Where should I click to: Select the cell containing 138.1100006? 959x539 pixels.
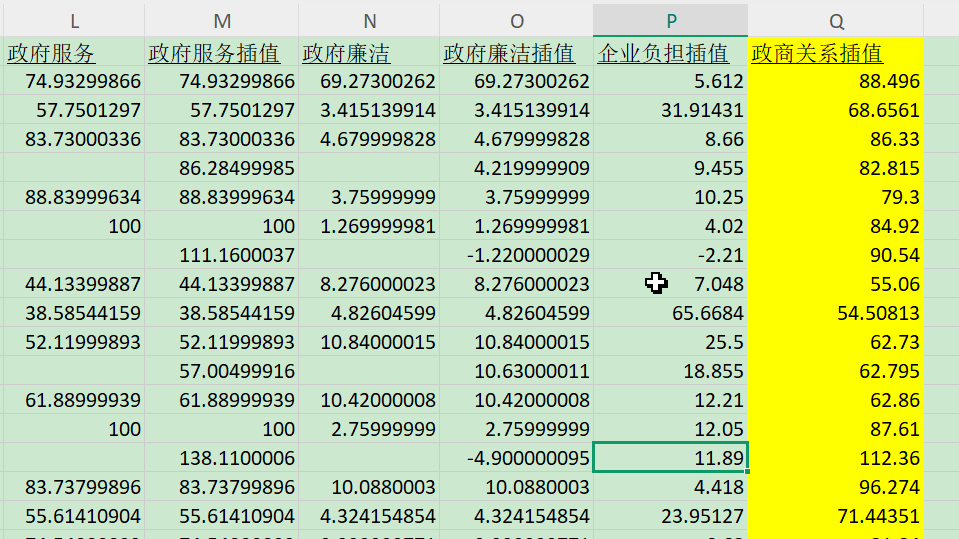222,458
